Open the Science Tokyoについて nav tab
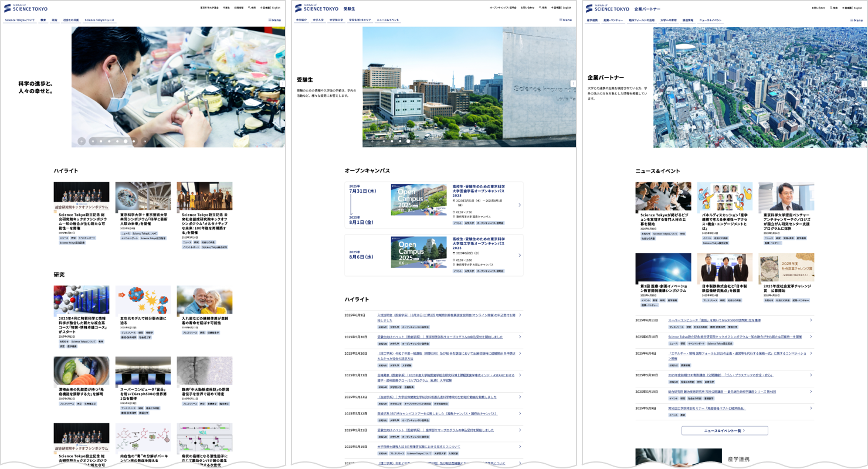 (x=19, y=20)
